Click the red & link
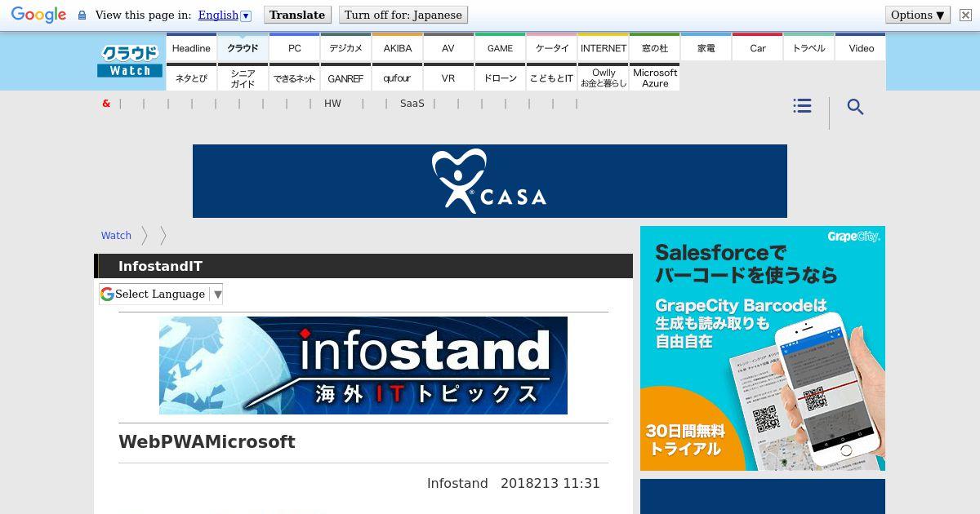 106,104
